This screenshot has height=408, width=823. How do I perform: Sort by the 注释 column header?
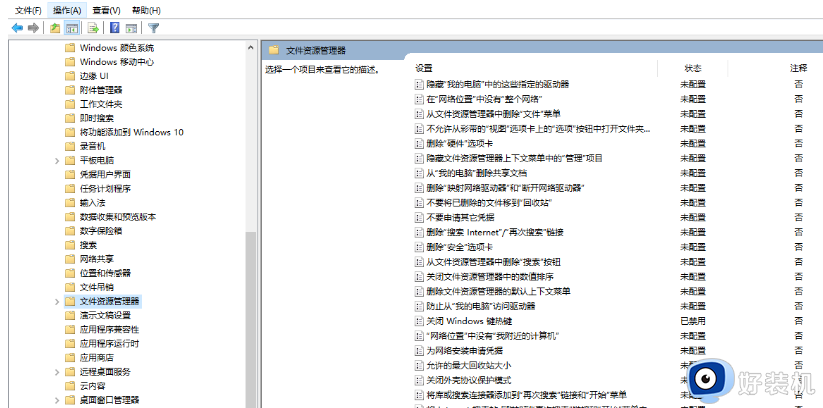pos(798,68)
